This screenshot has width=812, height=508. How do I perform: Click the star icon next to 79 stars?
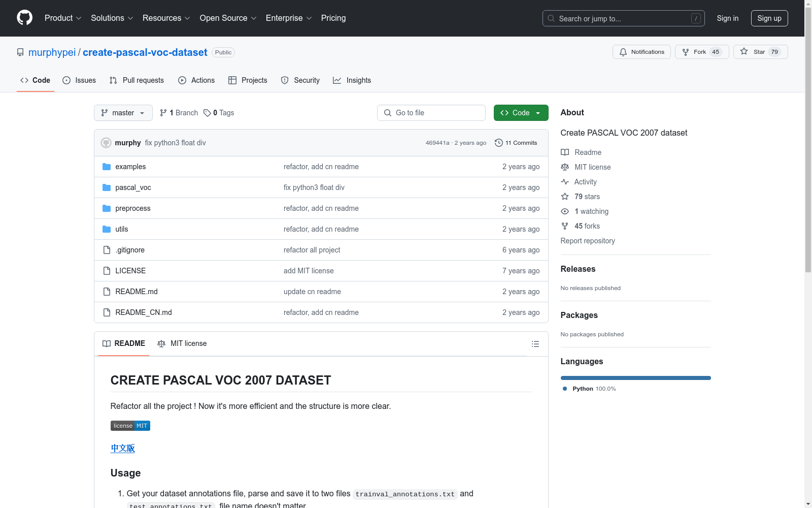click(565, 197)
